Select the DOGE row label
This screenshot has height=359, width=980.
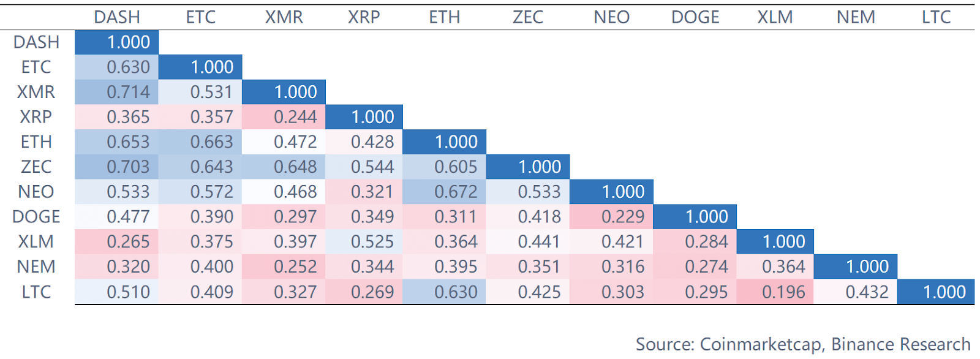coord(36,216)
